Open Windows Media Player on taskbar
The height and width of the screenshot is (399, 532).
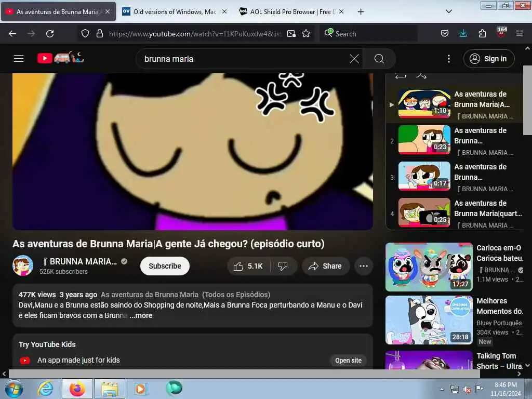(x=140, y=389)
